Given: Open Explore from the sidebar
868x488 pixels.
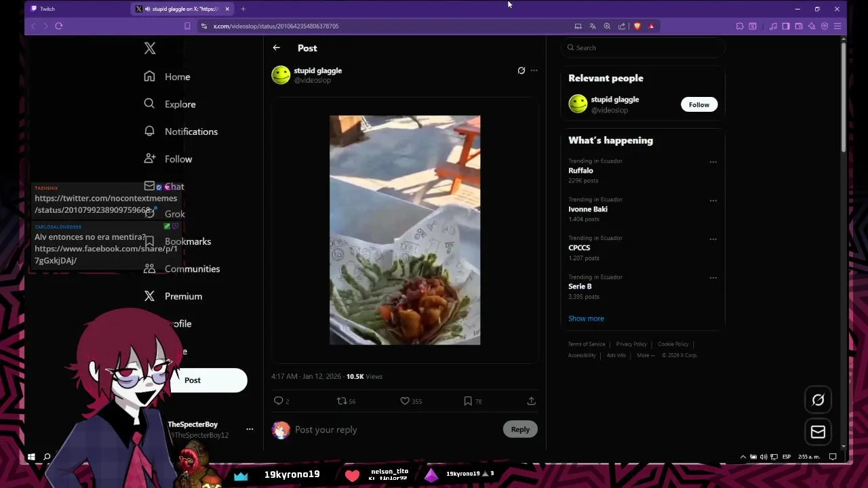Looking at the screenshot, I should click(x=180, y=104).
